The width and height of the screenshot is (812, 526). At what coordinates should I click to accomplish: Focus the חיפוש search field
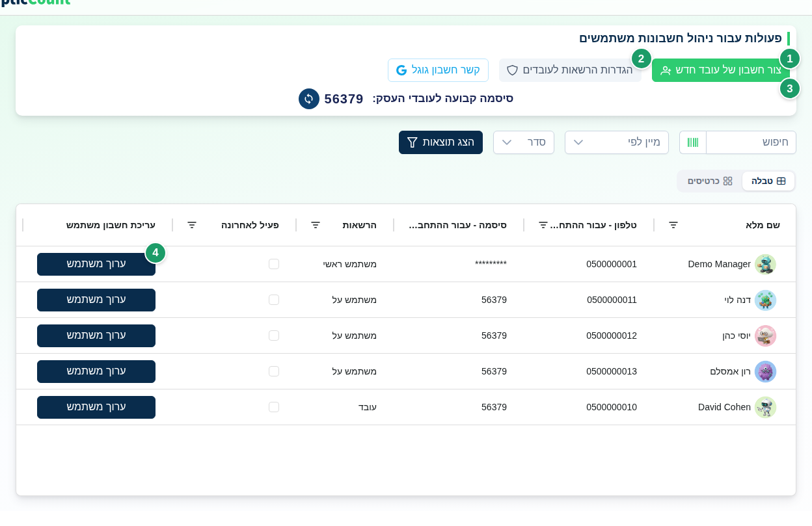tap(751, 142)
